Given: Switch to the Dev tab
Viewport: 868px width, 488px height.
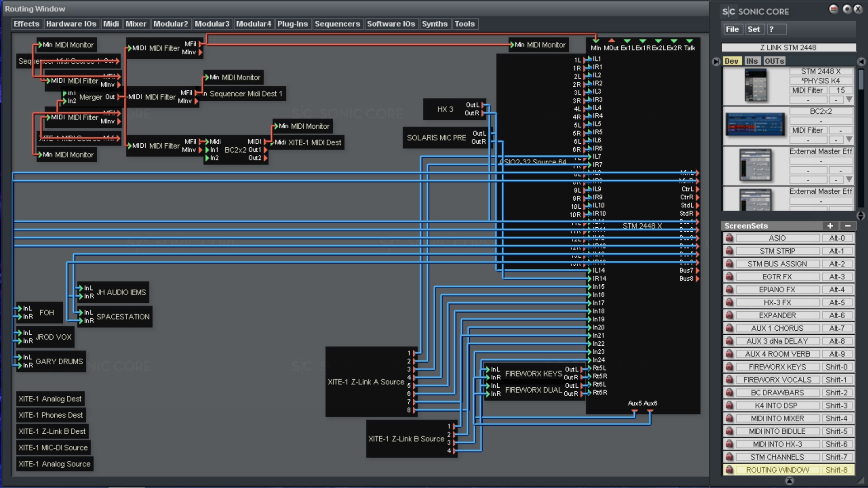Looking at the screenshot, I should (x=731, y=61).
